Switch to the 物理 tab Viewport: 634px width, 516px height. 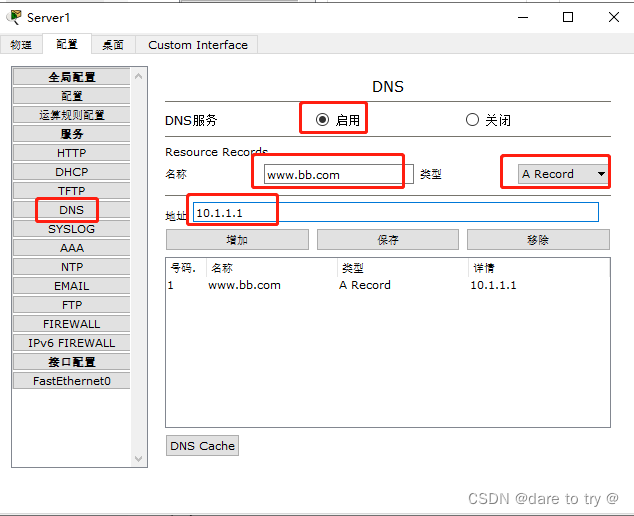point(21,44)
